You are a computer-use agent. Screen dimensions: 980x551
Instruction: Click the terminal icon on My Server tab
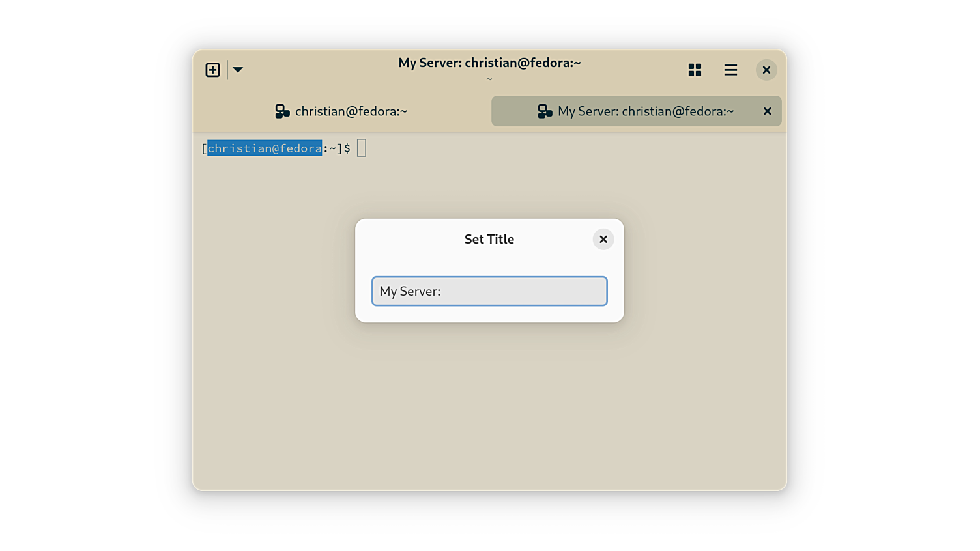pos(545,111)
